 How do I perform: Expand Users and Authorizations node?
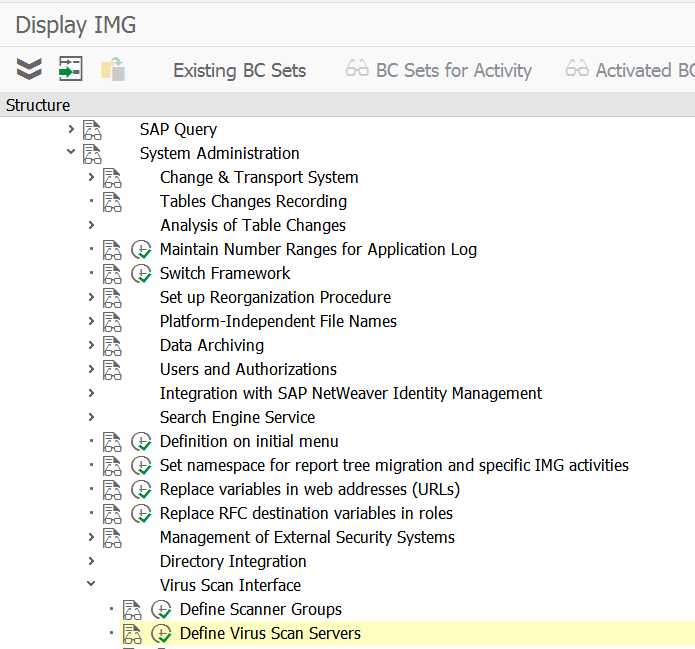tap(92, 368)
